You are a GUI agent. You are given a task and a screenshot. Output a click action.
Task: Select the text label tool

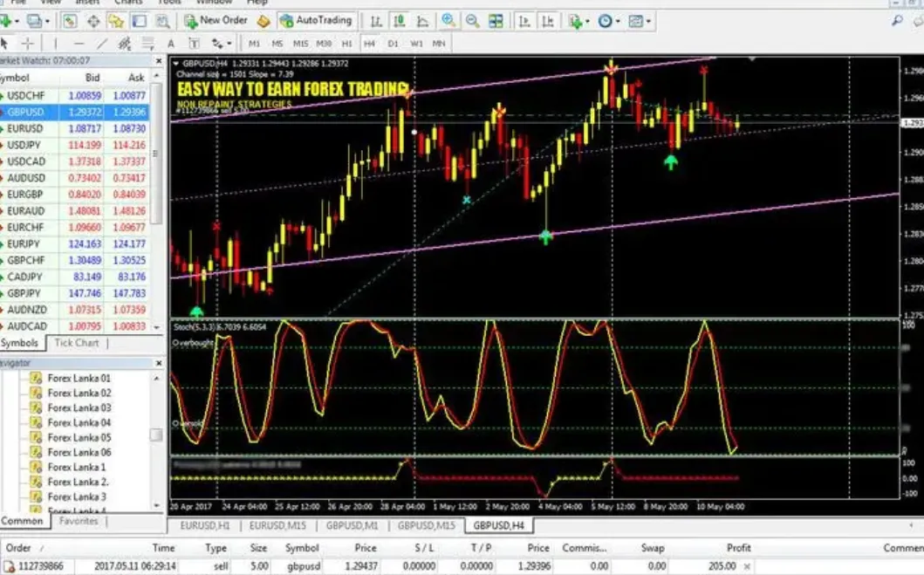click(x=194, y=43)
